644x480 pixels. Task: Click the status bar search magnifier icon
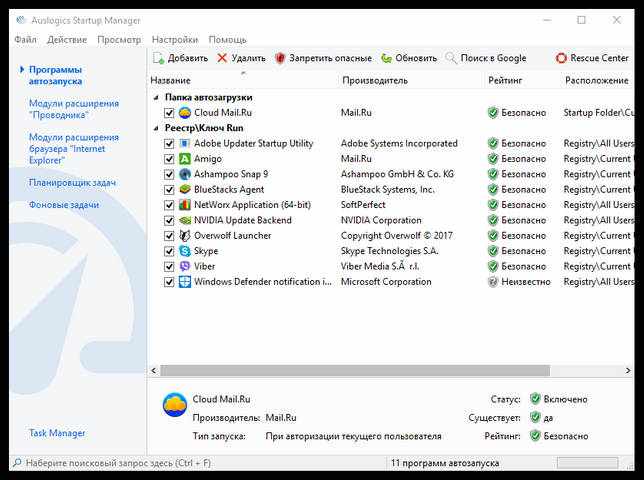click(x=17, y=463)
